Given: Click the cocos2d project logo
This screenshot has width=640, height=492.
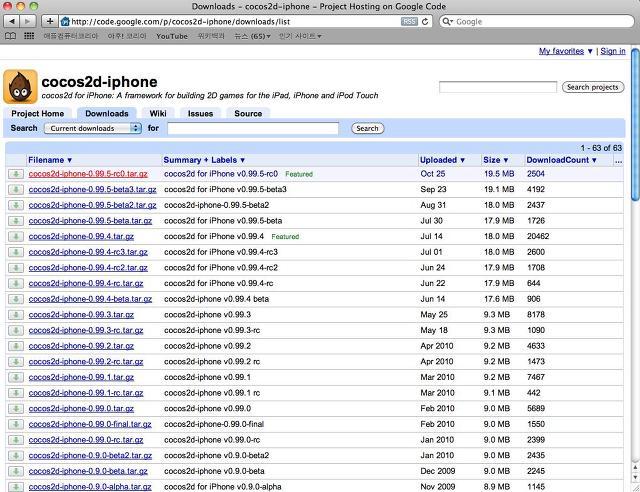Looking at the screenshot, I should click(20, 87).
